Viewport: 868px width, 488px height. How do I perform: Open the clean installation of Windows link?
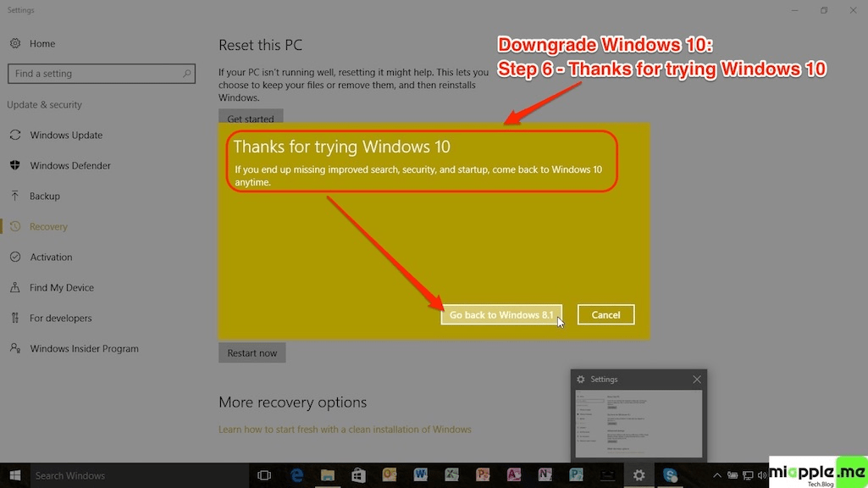click(x=346, y=430)
